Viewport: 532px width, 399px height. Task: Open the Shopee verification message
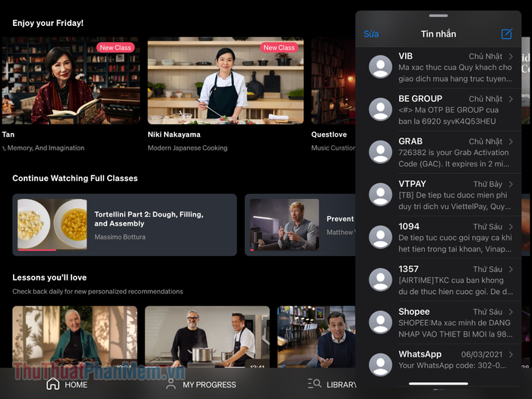coord(439,323)
